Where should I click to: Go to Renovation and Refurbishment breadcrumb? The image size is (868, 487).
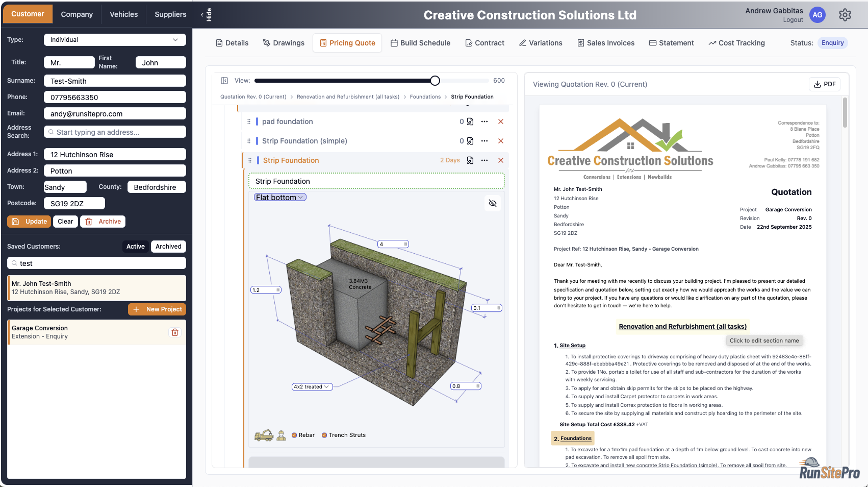tap(348, 97)
